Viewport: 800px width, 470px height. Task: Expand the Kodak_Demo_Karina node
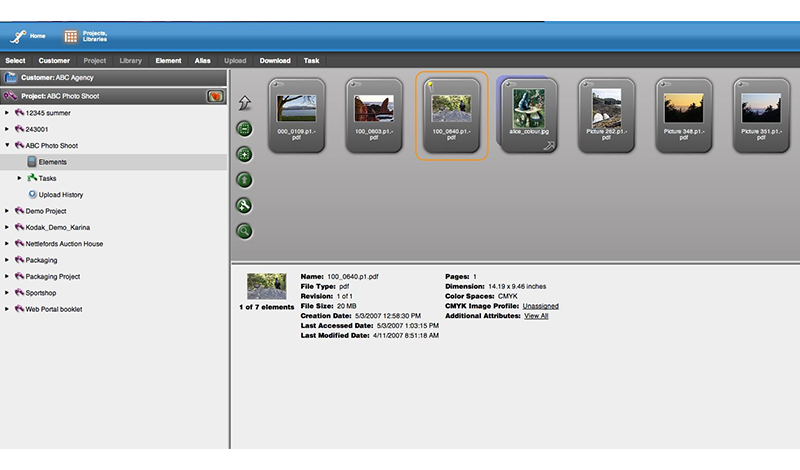(x=7, y=227)
